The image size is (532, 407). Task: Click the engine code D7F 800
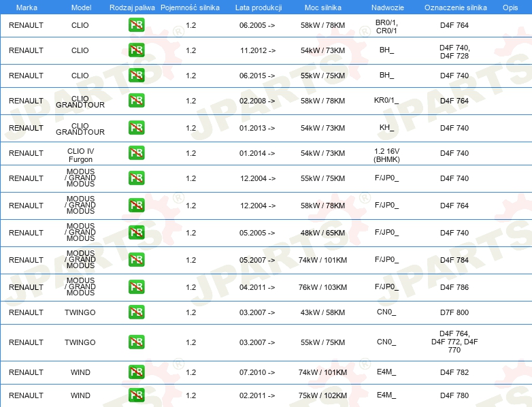coord(454,312)
